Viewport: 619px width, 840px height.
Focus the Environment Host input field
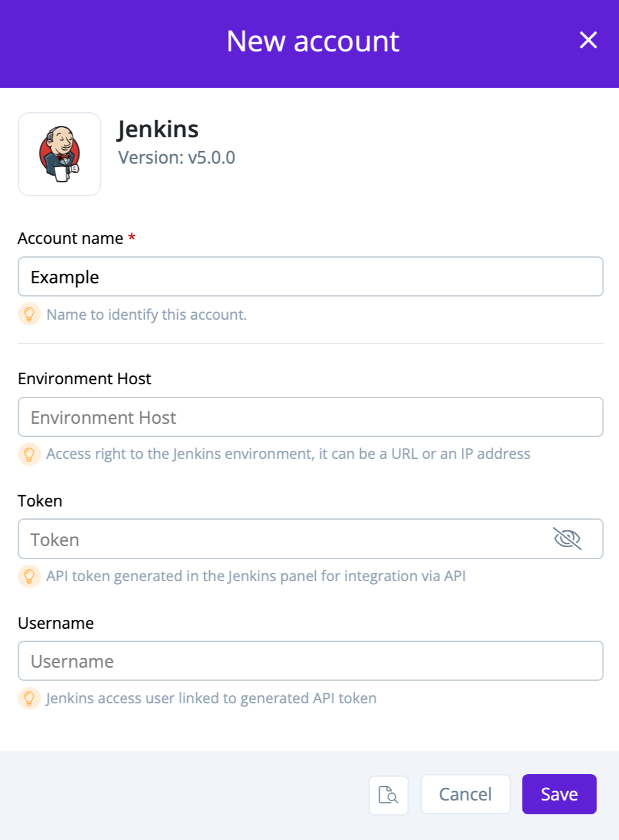[x=310, y=417]
